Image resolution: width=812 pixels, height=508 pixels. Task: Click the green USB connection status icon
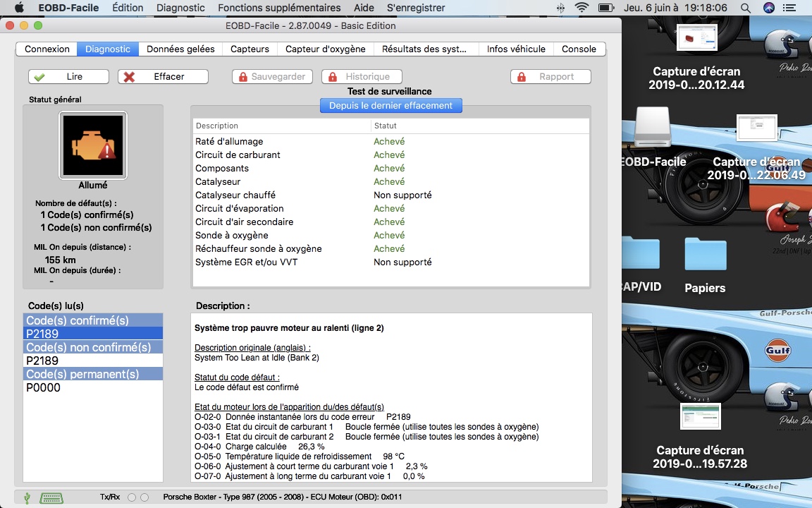click(27, 497)
